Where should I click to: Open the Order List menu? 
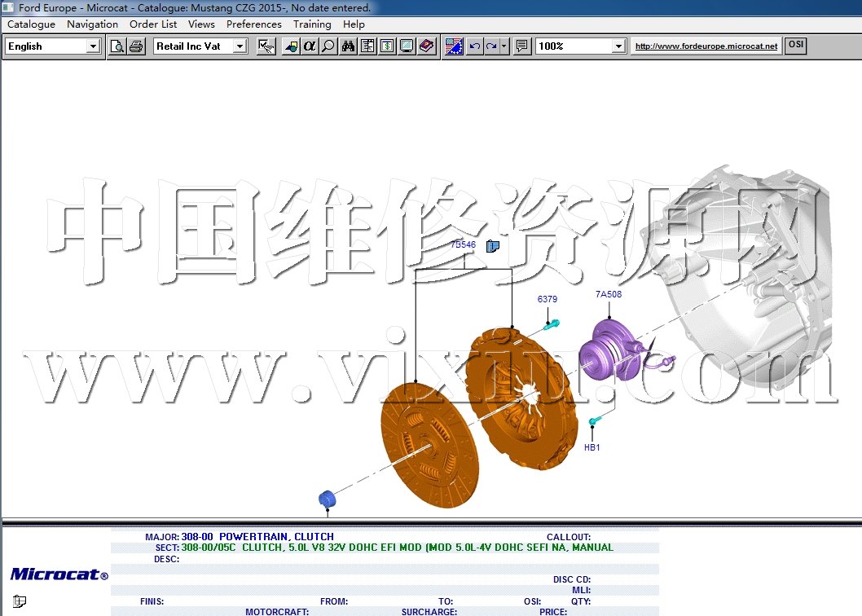tap(153, 24)
